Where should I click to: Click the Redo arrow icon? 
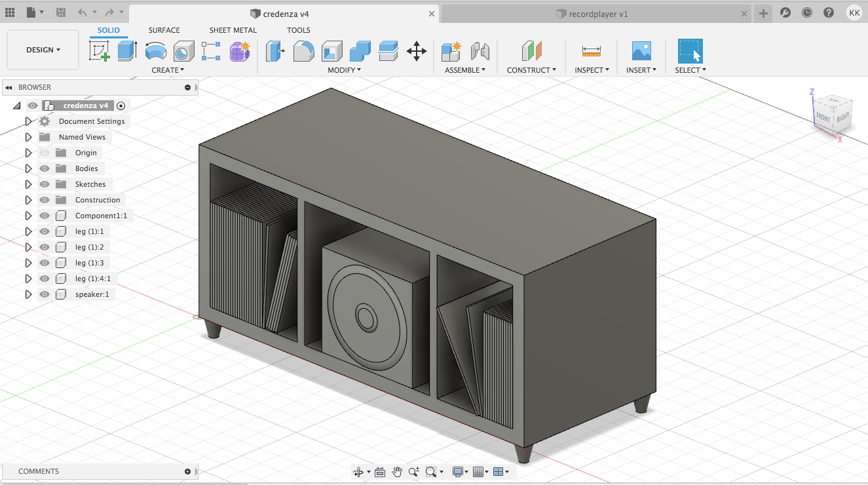109,12
